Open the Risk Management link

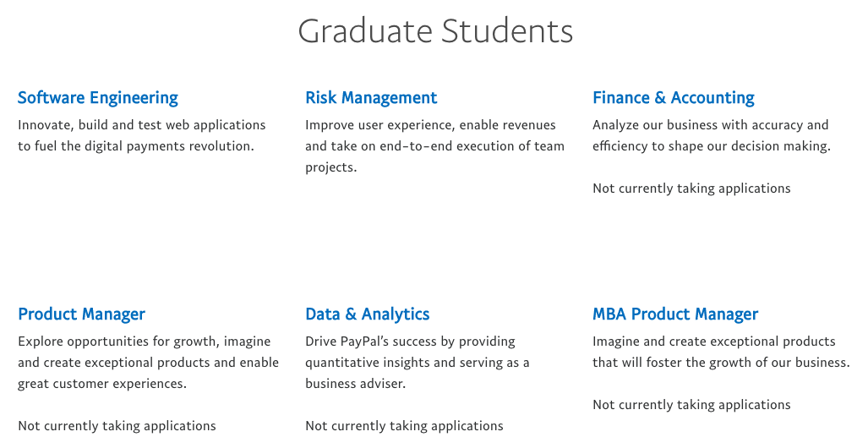(x=371, y=98)
